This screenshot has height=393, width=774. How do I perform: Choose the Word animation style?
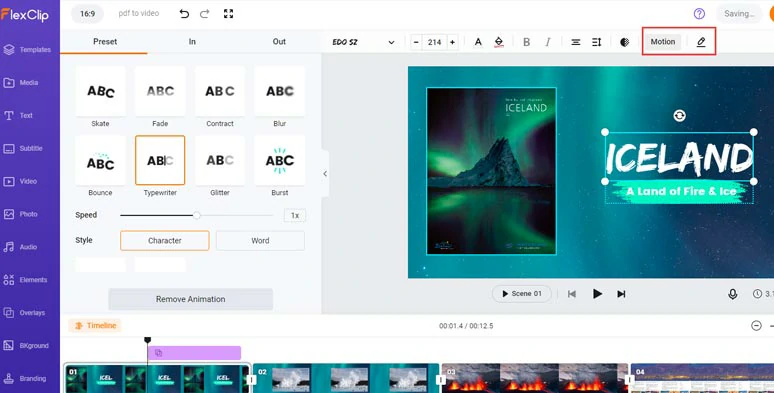click(260, 240)
